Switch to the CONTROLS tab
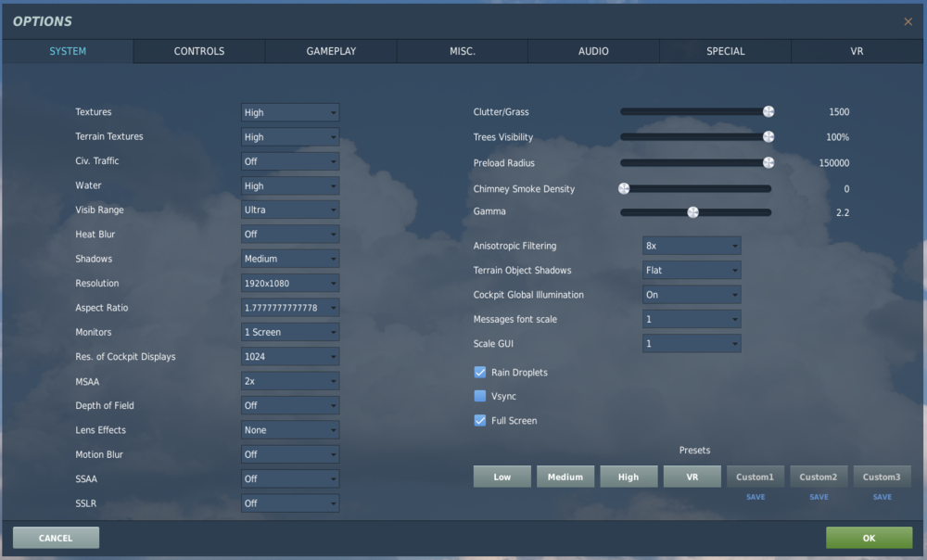 click(198, 51)
